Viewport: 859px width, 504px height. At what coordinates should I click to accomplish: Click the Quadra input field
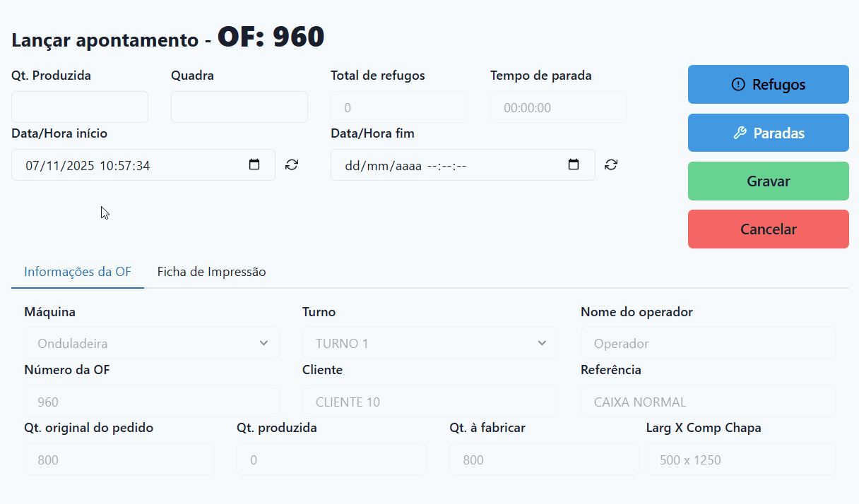239,107
